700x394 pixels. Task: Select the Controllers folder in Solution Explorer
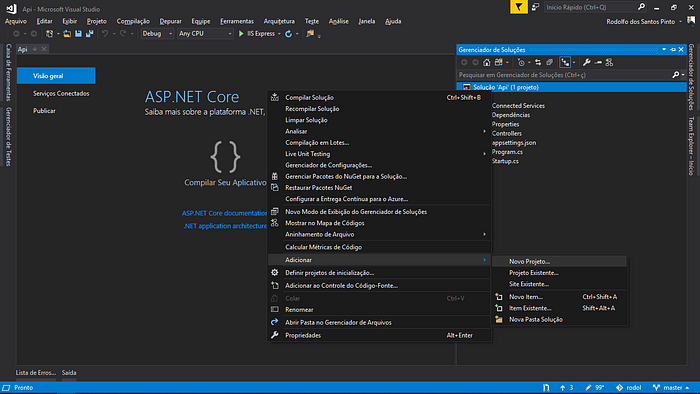507,133
